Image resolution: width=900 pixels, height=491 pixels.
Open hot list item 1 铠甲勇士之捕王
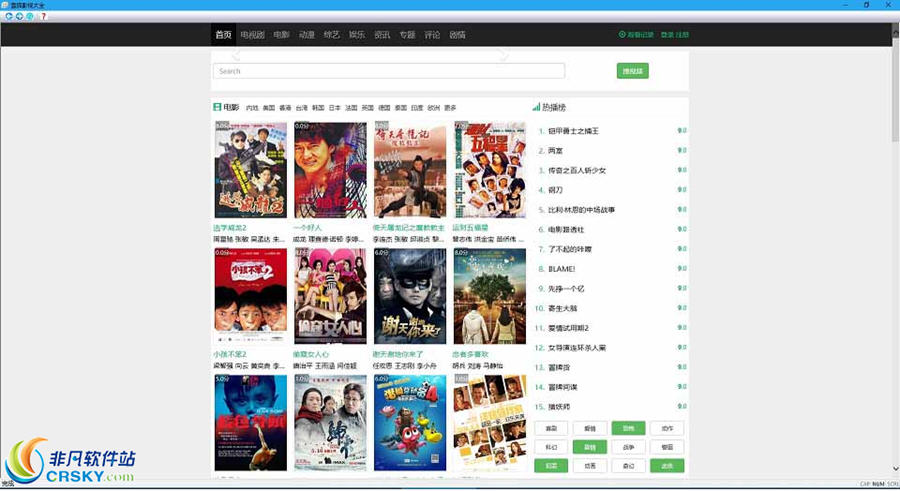(573, 131)
